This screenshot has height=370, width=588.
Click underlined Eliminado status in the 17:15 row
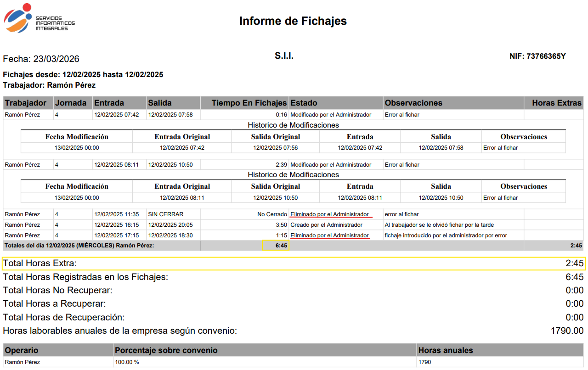point(329,235)
